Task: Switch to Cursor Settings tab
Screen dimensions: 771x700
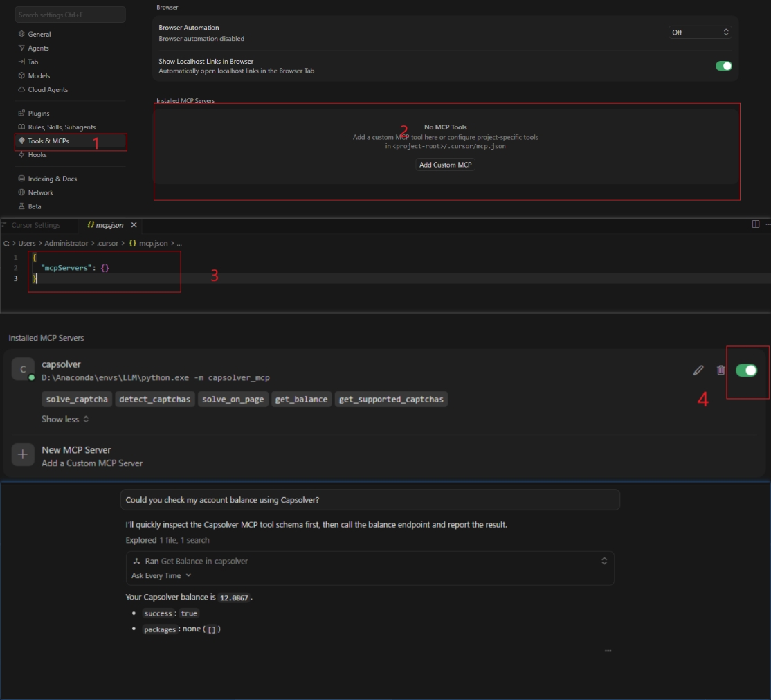Action: tap(35, 225)
